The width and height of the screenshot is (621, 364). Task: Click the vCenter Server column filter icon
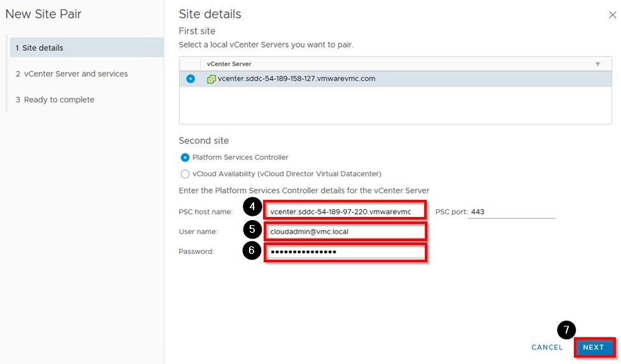(597, 64)
